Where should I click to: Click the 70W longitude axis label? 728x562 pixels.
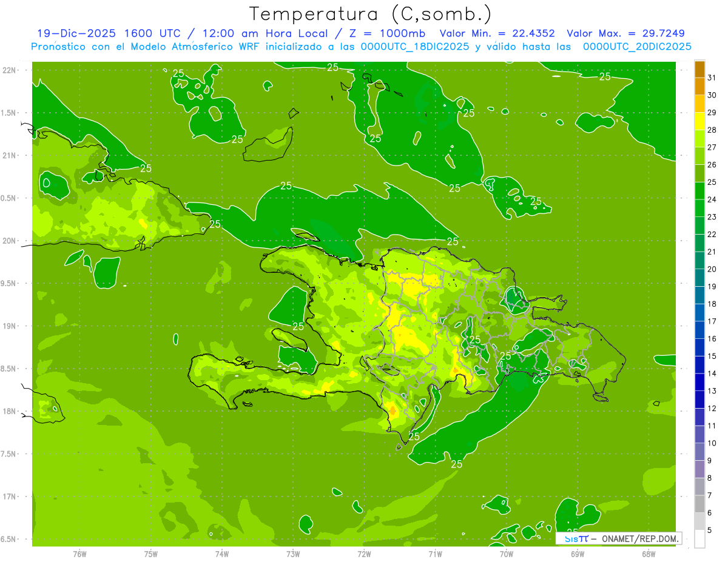[507, 554]
